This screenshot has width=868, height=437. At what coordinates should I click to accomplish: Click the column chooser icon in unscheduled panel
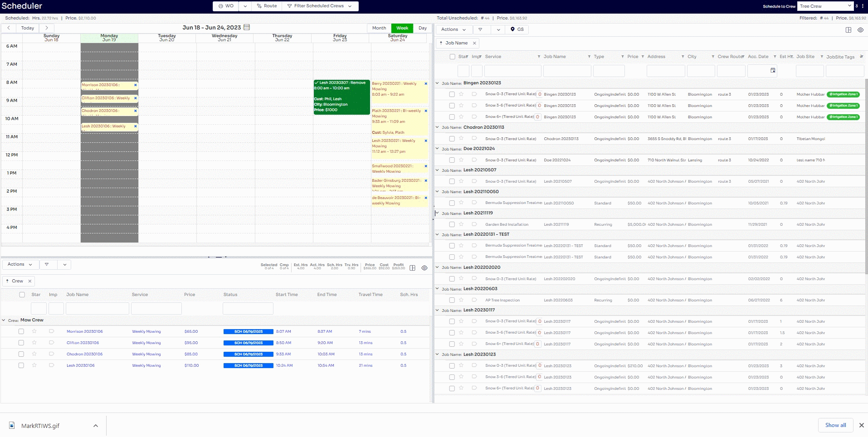[x=848, y=30]
